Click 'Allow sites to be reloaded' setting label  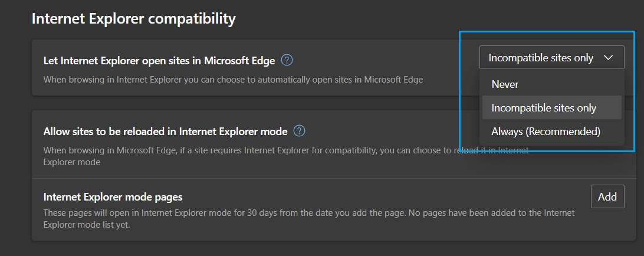tap(165, 132)
